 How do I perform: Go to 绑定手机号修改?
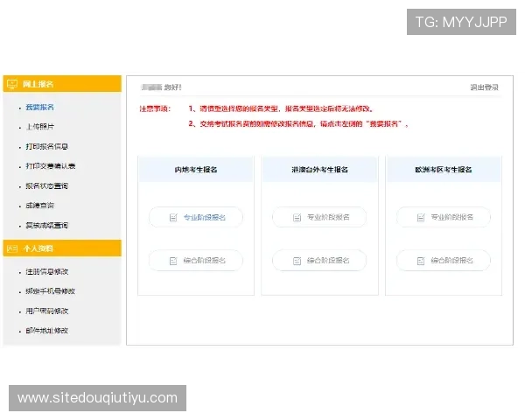click(x=51, y=291)
